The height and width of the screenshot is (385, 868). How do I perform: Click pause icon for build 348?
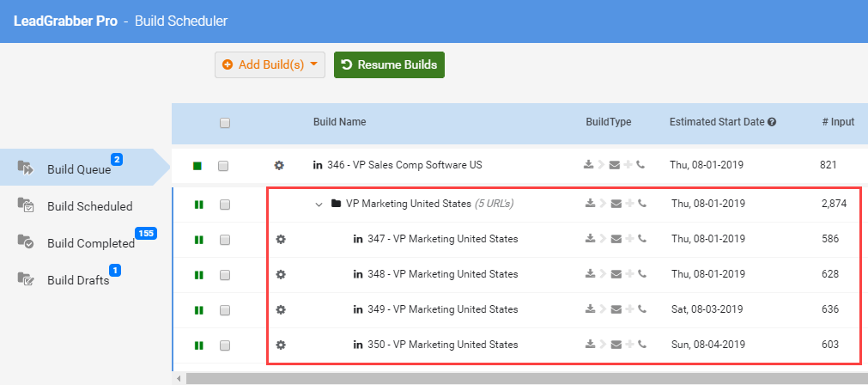point(198,275)
